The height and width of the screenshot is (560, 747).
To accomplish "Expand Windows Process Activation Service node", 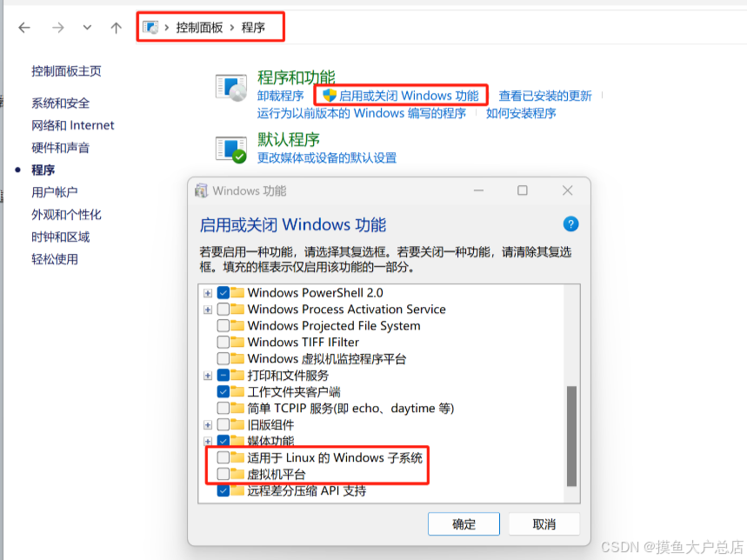I will tap(208, 310).
